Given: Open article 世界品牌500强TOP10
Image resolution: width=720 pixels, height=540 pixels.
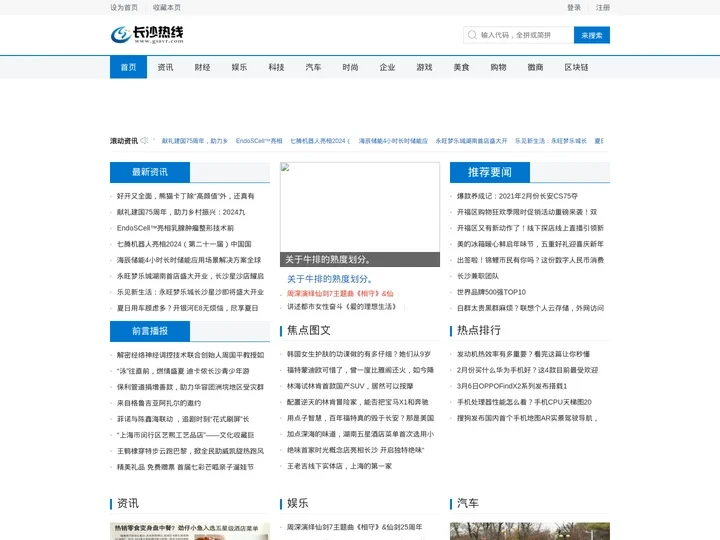Looking at the screenshot, I should (x=491, y=292).
